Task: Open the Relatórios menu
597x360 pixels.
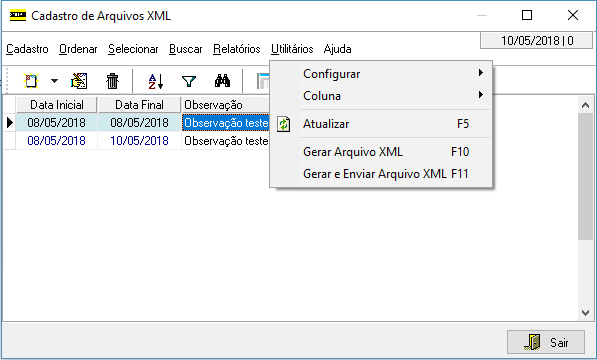Action: [x=236, y=49]
